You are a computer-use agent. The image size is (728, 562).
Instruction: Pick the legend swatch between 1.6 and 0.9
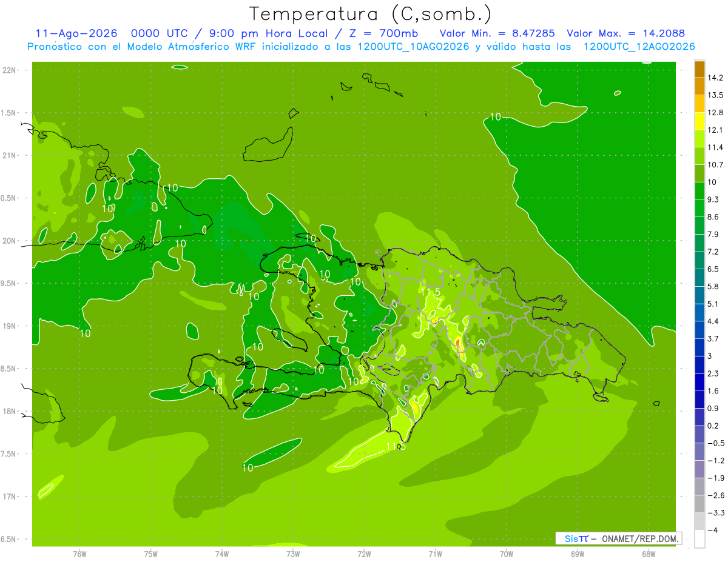pyautogui.click(x=699, y=400)
